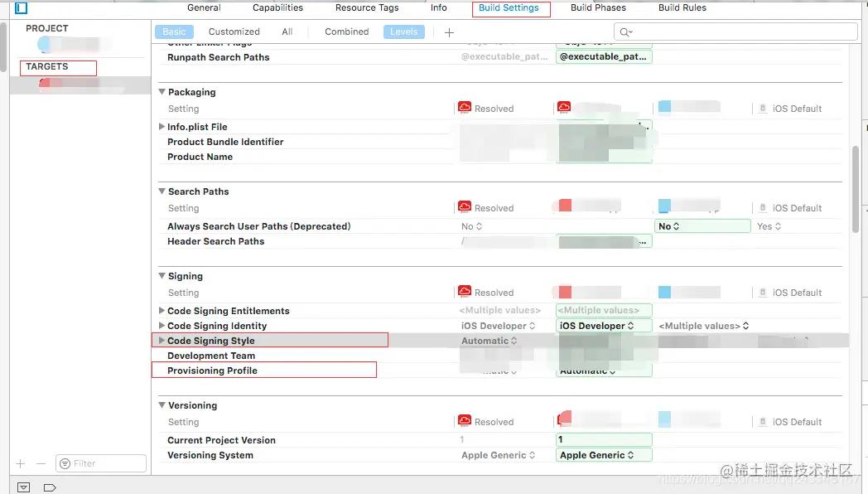868x494 pixels.
Task: Open the Apple Generic dropdown in the green target column
Action: point(604,455)
